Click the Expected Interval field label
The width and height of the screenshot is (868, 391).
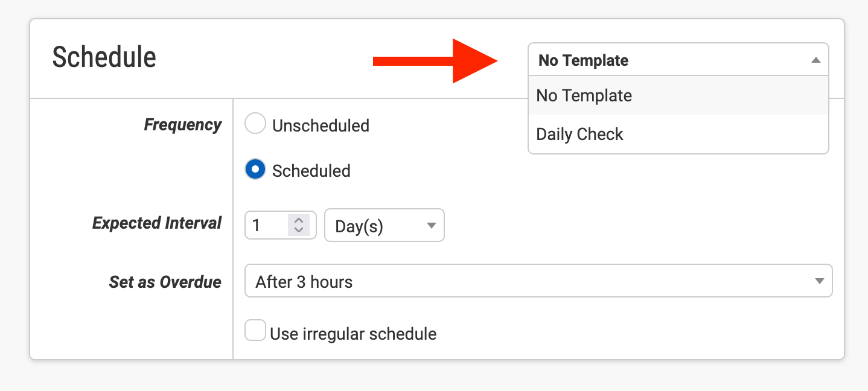click(157, 223)
